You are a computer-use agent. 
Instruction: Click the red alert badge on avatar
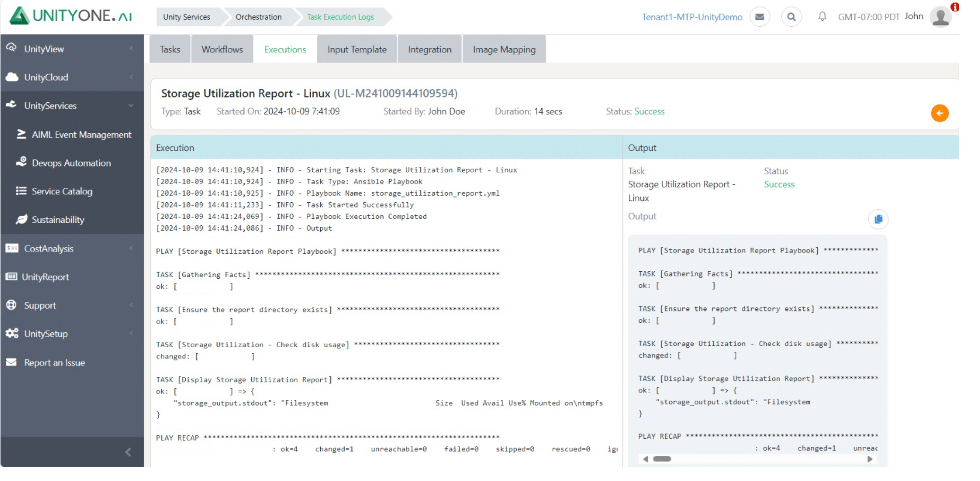coord(955,7)
